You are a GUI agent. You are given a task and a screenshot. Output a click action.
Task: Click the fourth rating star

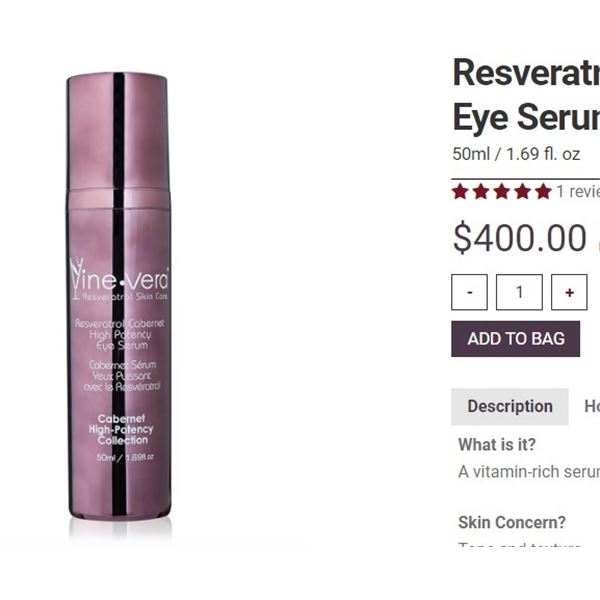tap(522, 191)
